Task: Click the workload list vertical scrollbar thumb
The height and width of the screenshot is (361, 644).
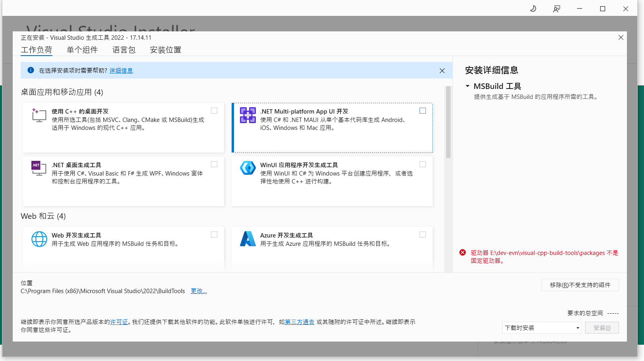Action: (448, 122)
